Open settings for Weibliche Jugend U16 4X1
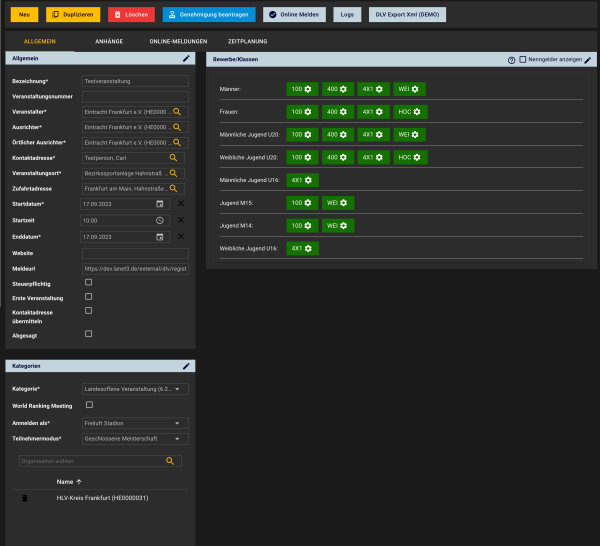This screenshot has width=600, height=546. click(x=308, y=248)
